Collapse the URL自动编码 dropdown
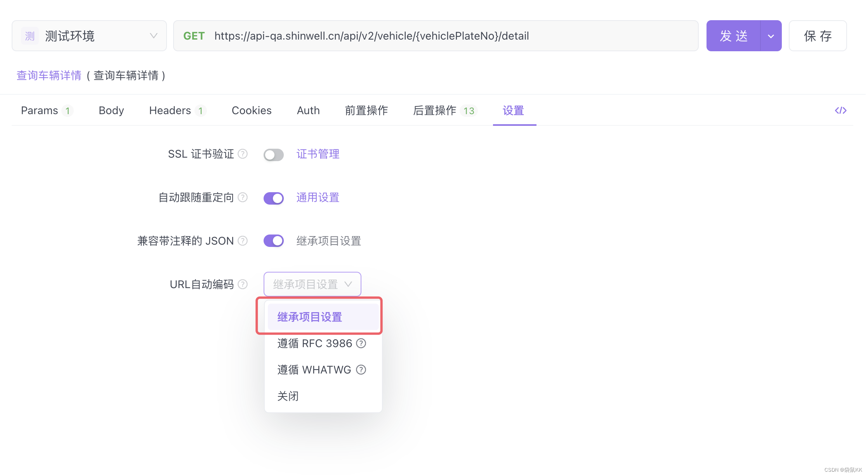868x476 pixels. [x=312, y=284]
